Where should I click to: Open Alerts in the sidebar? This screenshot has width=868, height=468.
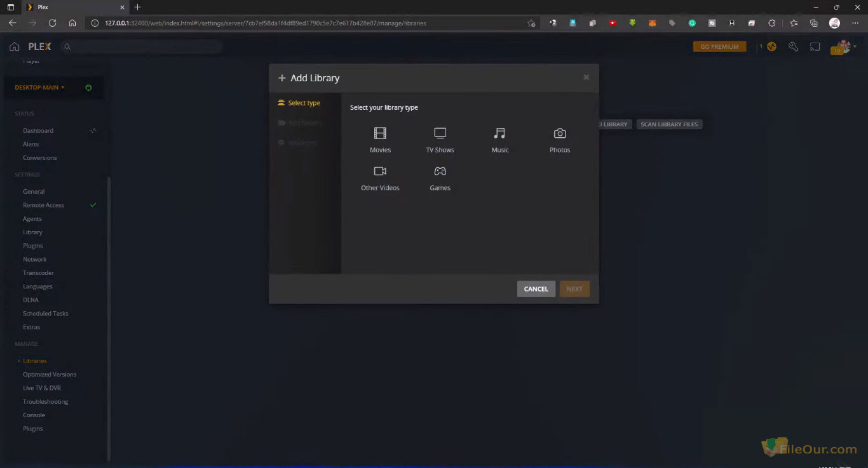(31, 144)
